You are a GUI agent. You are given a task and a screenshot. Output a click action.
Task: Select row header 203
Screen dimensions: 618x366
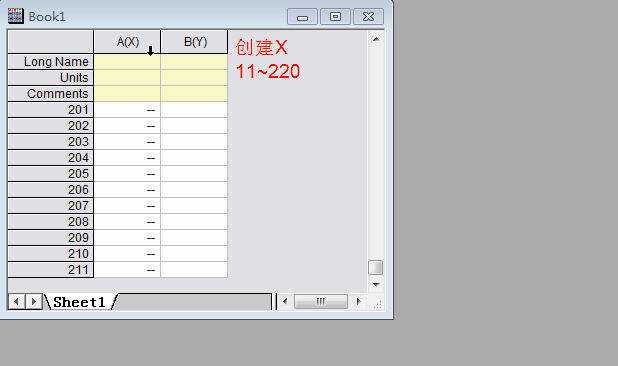[x=50, y=142]
